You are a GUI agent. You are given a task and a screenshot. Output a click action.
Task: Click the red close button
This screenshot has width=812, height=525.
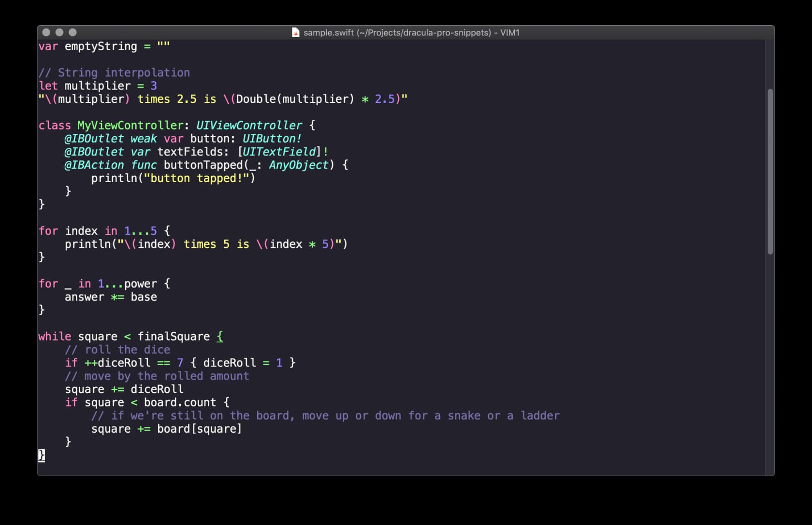[46, 32]
